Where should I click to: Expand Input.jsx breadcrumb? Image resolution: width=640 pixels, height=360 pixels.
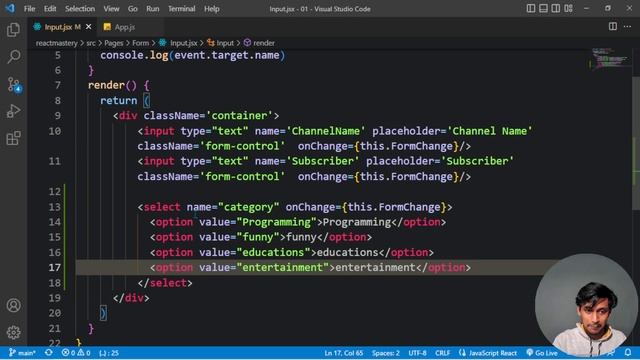(x=178, y=43)
